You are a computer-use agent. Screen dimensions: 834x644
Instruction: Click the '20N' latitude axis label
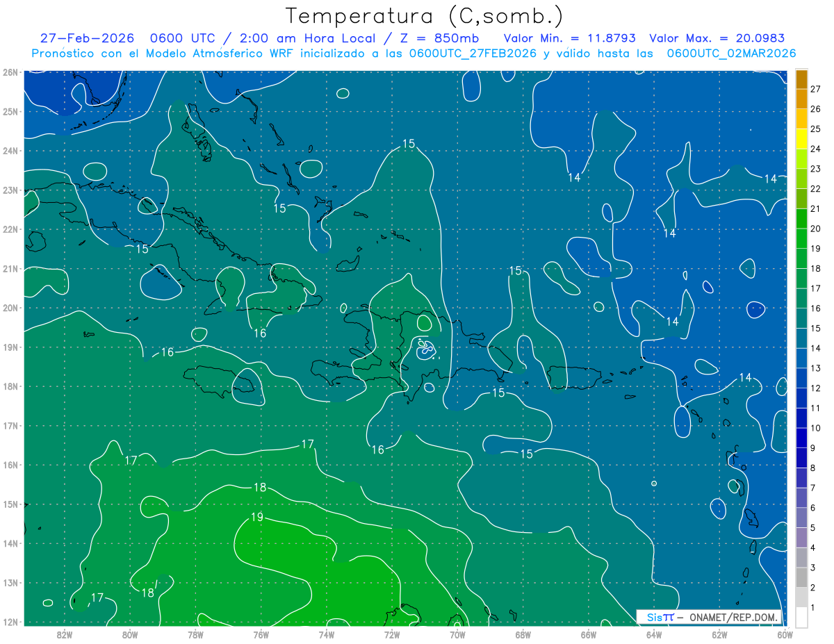(10, 308)
